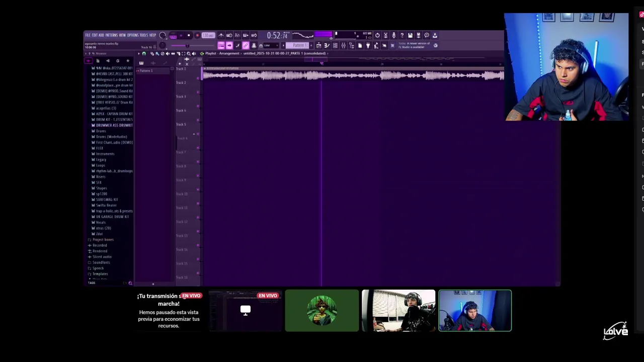Open the audio editor scissors icon
This screenshot has width=644, height=362.
(x=385, y=35)
